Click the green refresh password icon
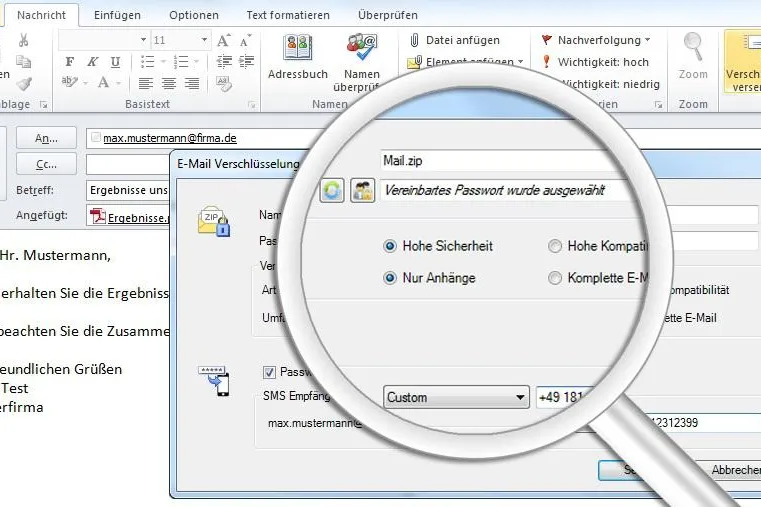 click(332, 190)
